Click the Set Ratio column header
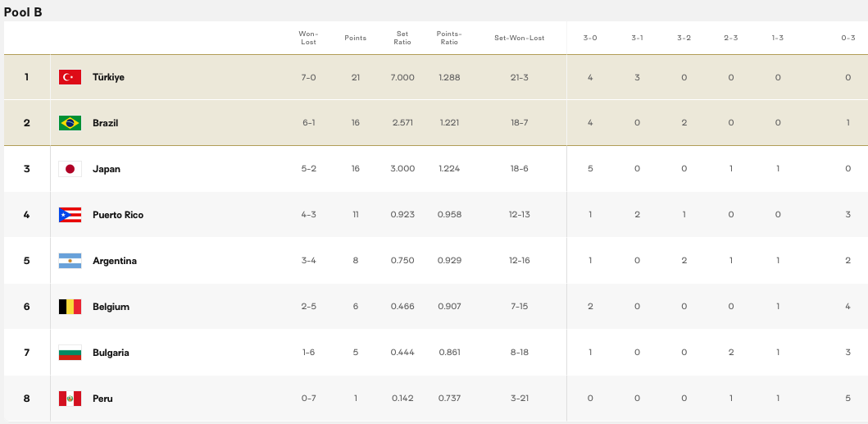Viewport: 868px width, 424px height. point(402,38)
